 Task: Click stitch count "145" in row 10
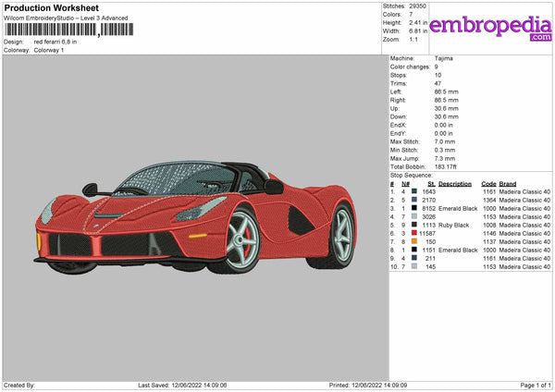430,267
